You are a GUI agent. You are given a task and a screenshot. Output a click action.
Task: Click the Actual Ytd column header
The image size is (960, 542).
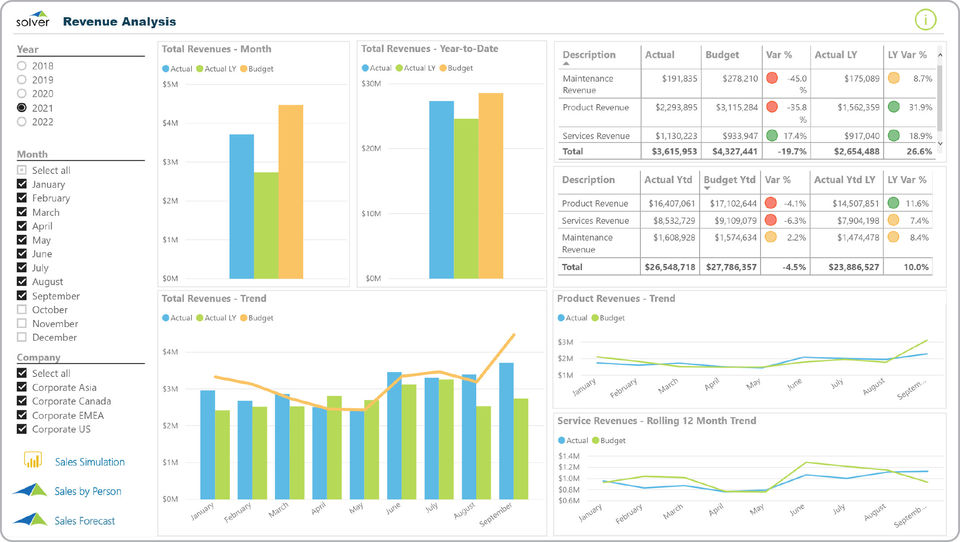(668, 179)
